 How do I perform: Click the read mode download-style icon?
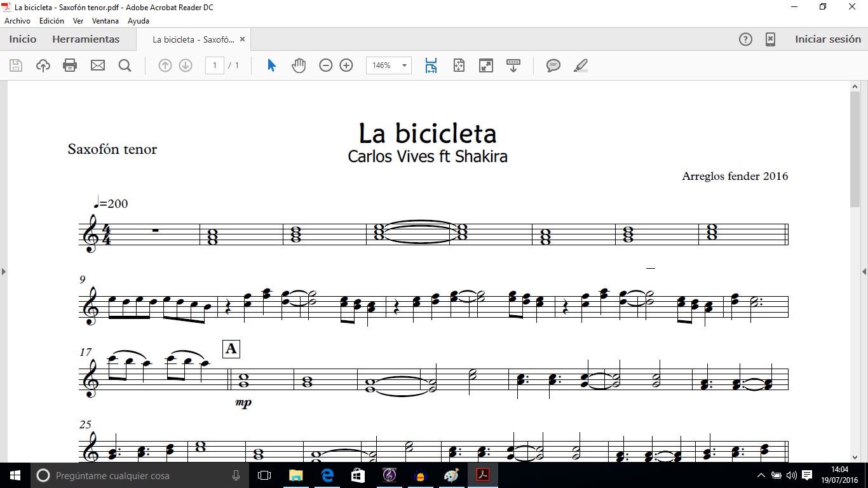pos(513,65)
